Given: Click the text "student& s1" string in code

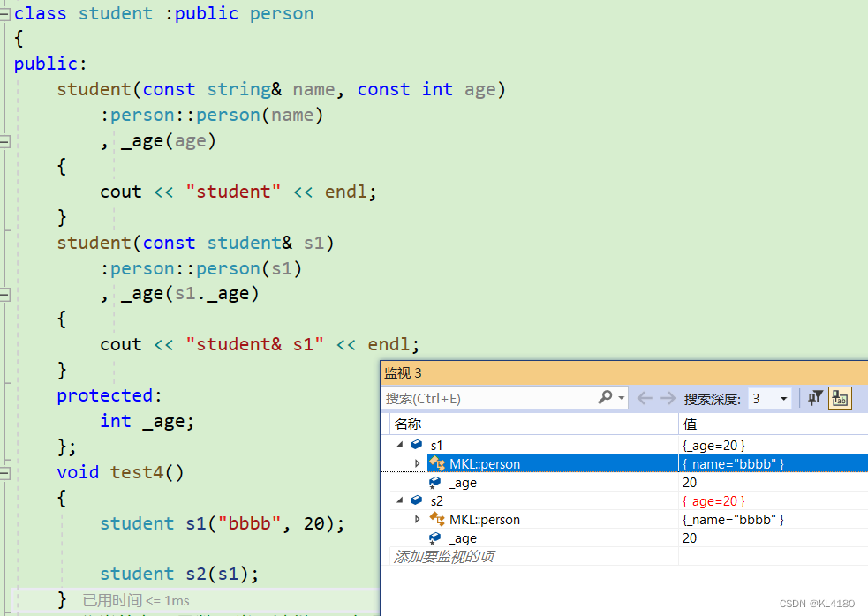Looking at the screenshot, I should (254, 344).
